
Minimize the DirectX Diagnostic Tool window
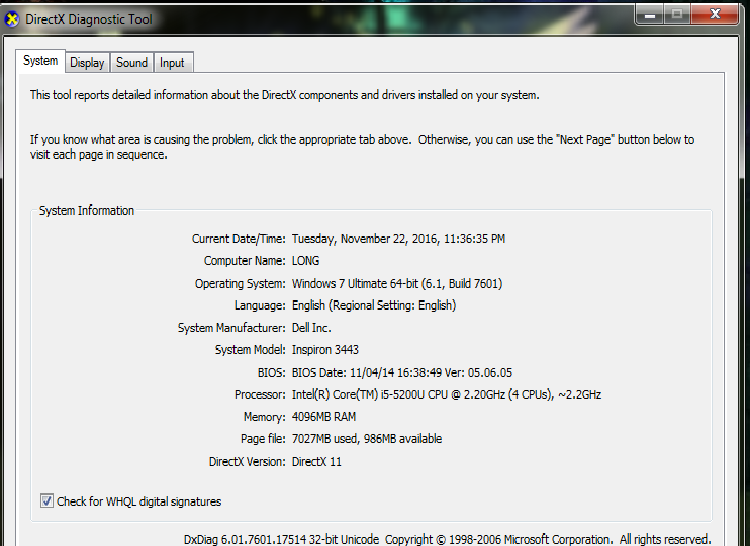(x=649, y=13)
